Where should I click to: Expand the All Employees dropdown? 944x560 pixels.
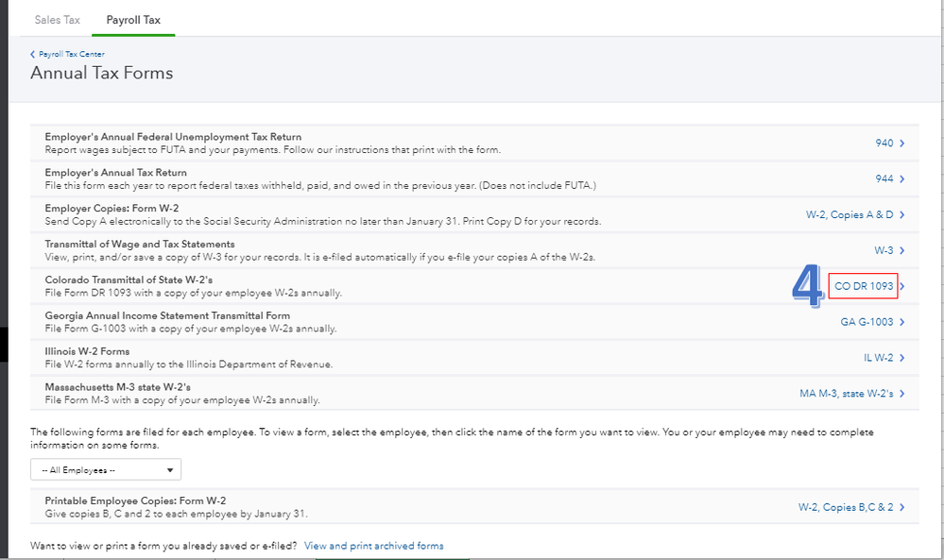[105, 469]
